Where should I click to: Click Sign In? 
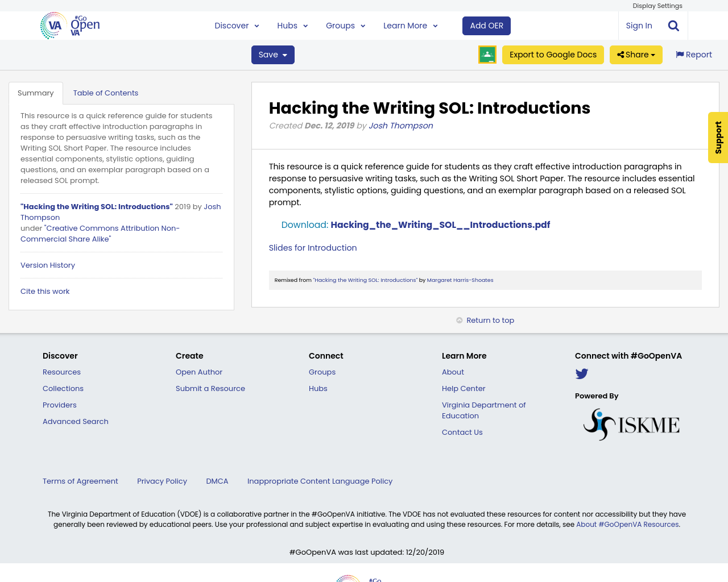tap(639, 25)
